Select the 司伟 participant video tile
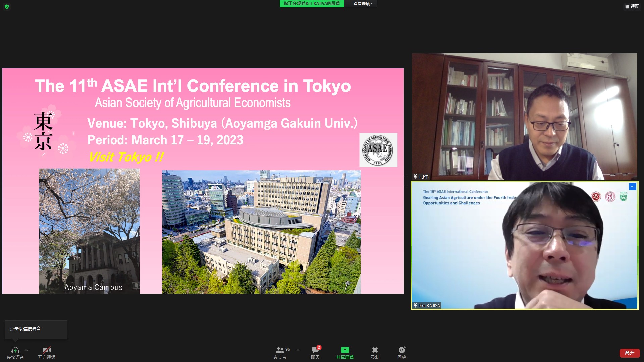The image size is (644, 362). pyautogui.click(x=525, y=117)
